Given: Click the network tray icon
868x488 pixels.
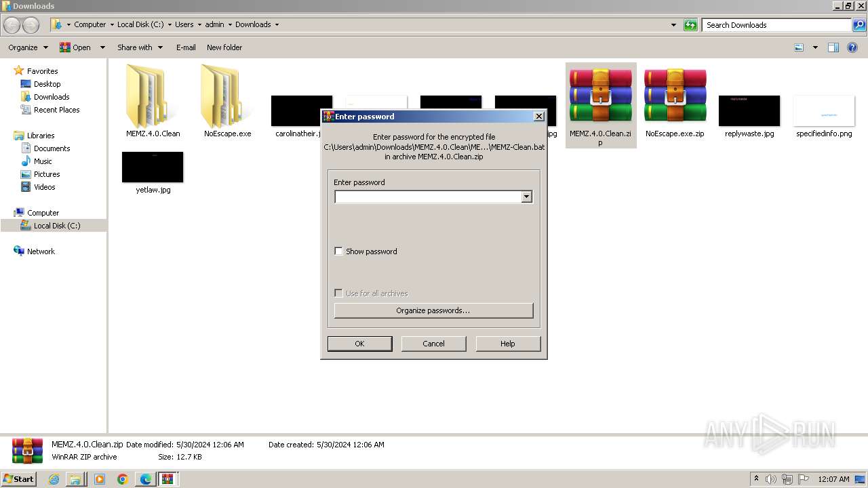Looking at the screenshot, I should 787,479.
